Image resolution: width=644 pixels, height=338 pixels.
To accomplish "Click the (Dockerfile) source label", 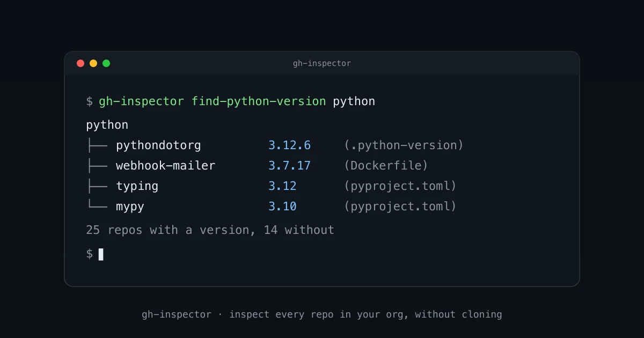I will (x=386, y=166).
